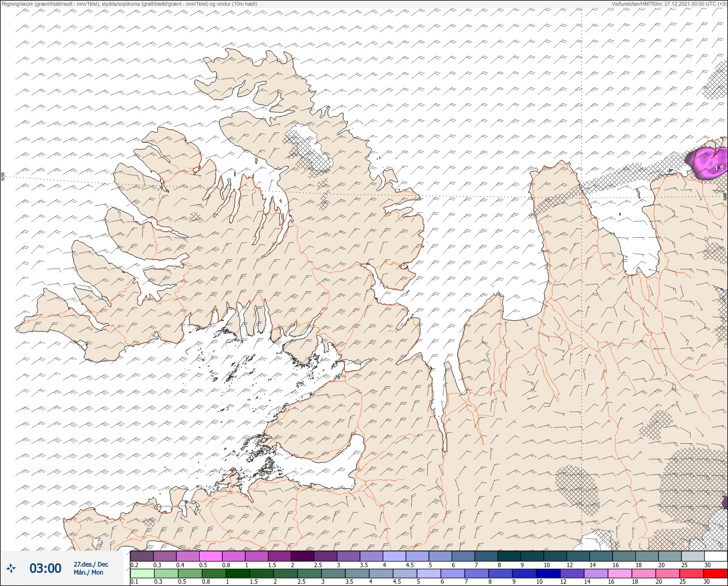Click the weekday text "Mán./ Mon"
Screen dimensions: 728x586
89,572
